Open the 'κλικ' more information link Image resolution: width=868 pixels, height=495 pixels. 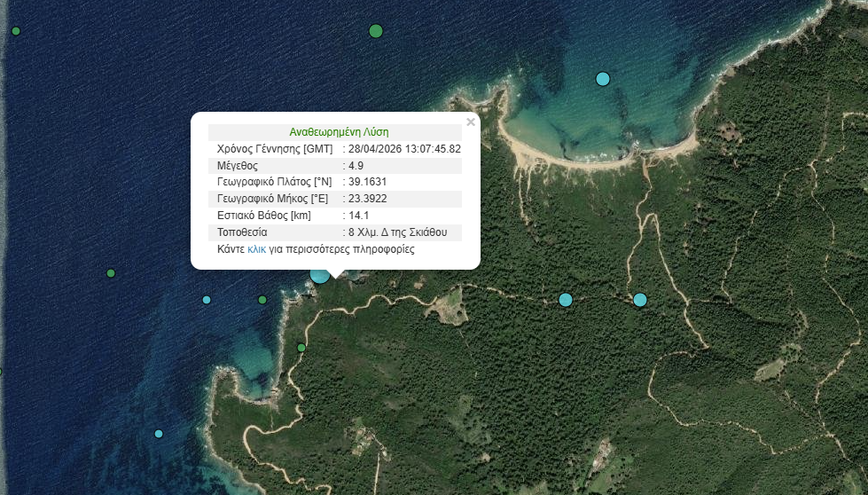coord(256,249)
